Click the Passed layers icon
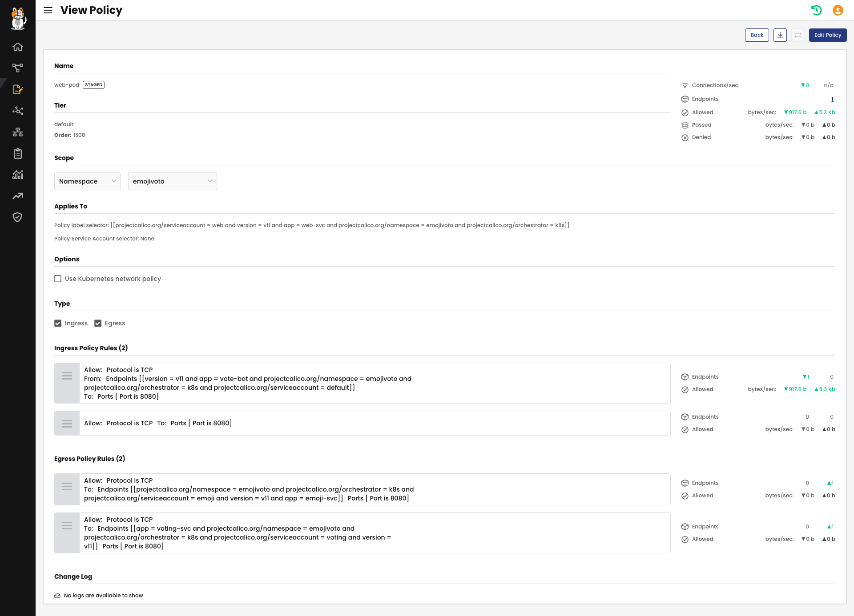854x616 pixels. click(x=685, y=125)
